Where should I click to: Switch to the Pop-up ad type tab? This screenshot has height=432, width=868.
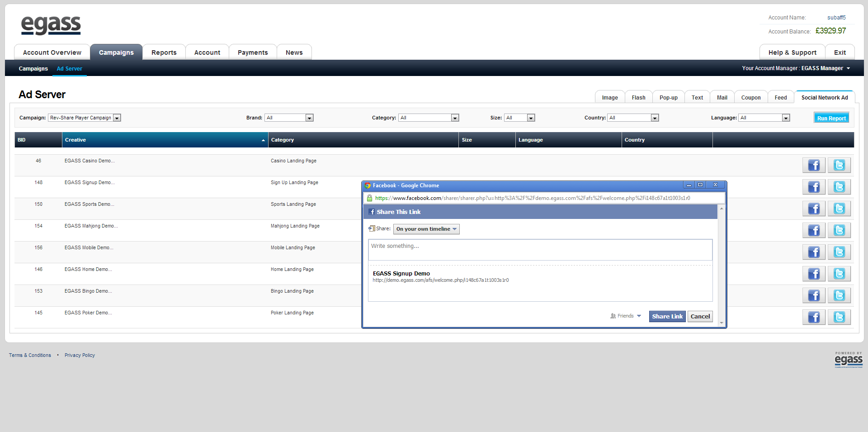[668, 97]
